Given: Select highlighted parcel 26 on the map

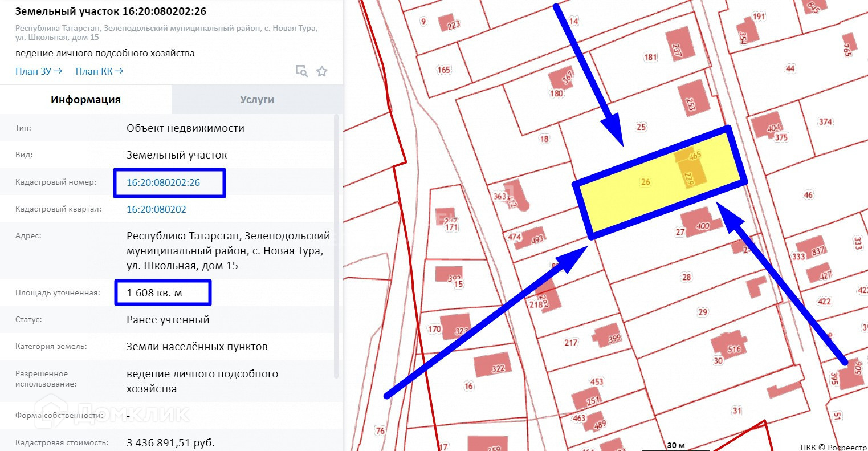Looking at the screenshot, I should (646, 182).
